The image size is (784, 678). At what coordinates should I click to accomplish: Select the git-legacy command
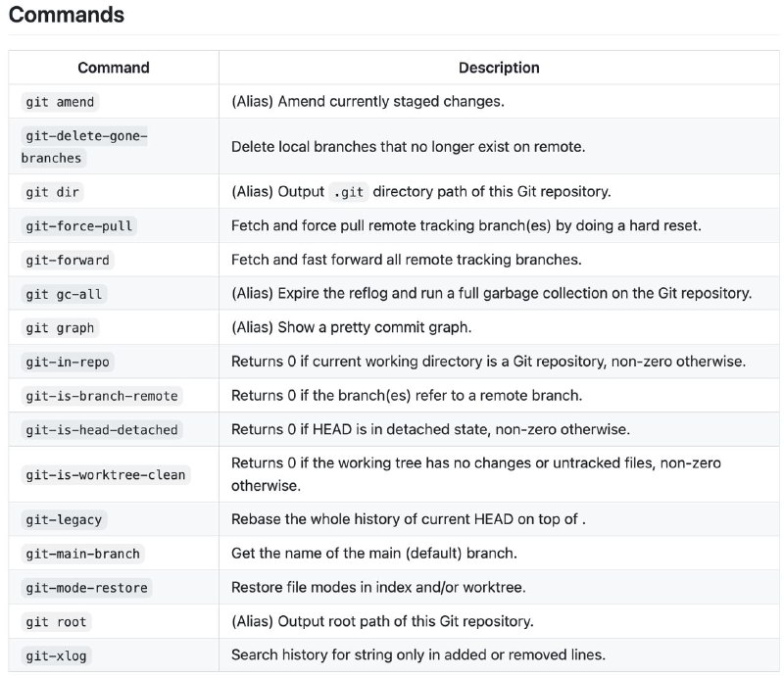coord(64,520)
